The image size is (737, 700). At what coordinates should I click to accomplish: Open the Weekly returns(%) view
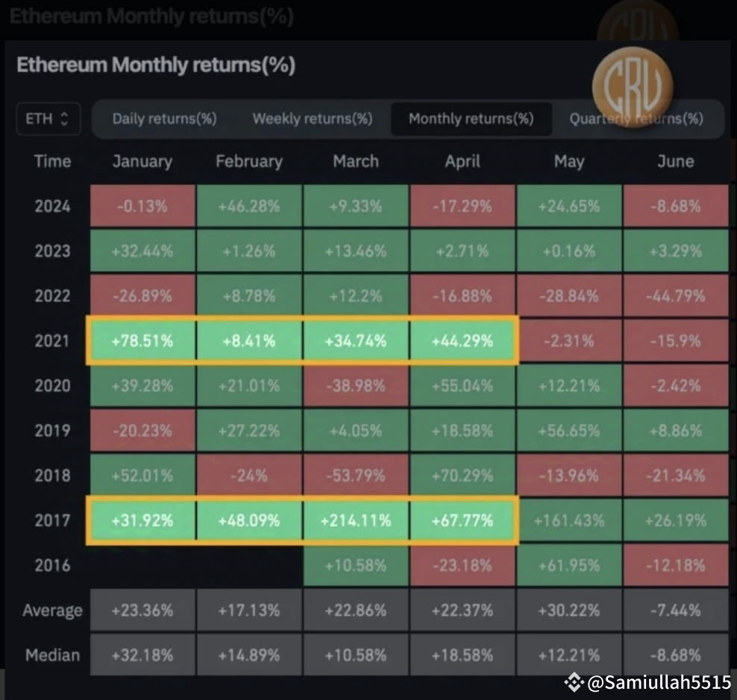coord(312,119)
